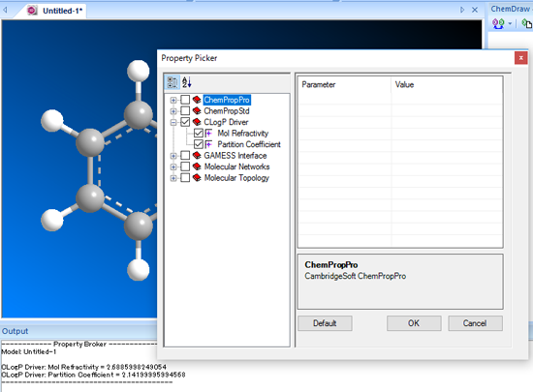533x392 pixels.
Task: Close the Property Picker dialog
Action: (520, 58)
